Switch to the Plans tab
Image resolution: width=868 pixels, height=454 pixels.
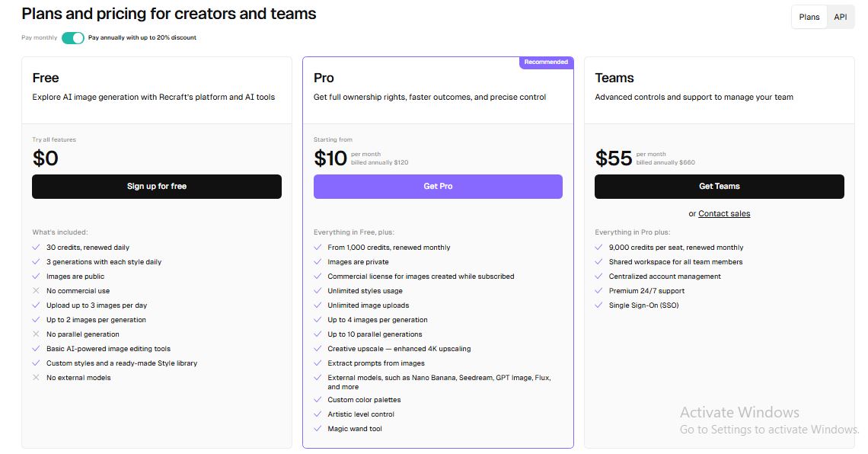[x=809, y=17]
